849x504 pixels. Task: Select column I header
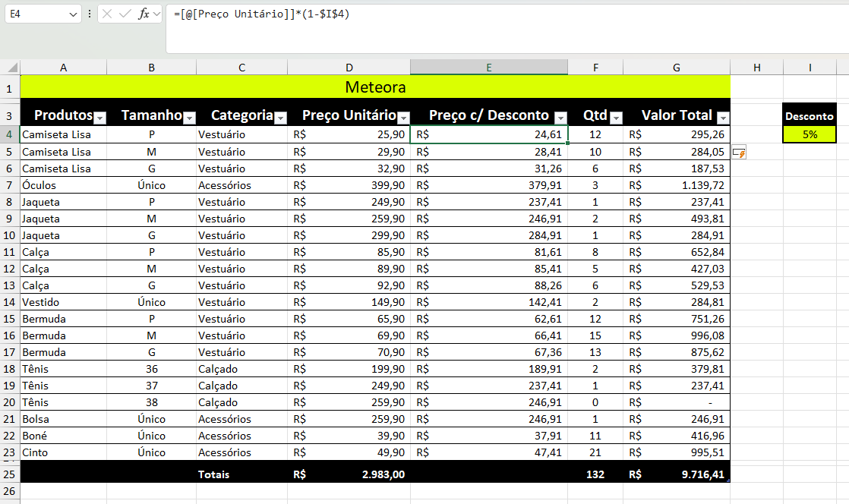(x=810, y=67)
